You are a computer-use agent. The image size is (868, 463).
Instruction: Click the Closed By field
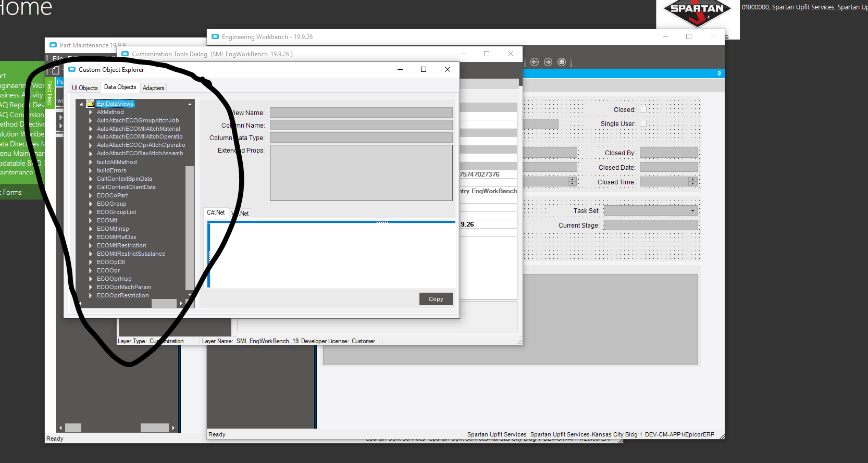tap(668, 153)
